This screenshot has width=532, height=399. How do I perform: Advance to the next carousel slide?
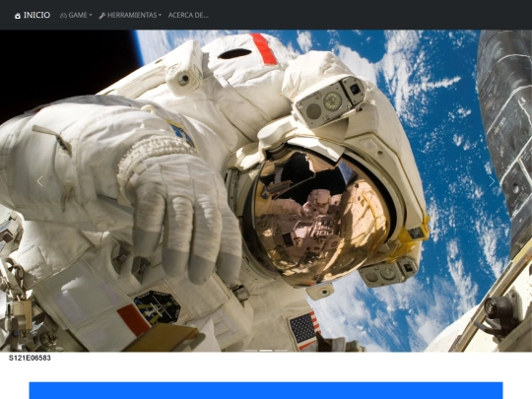[x=492, y=181]
